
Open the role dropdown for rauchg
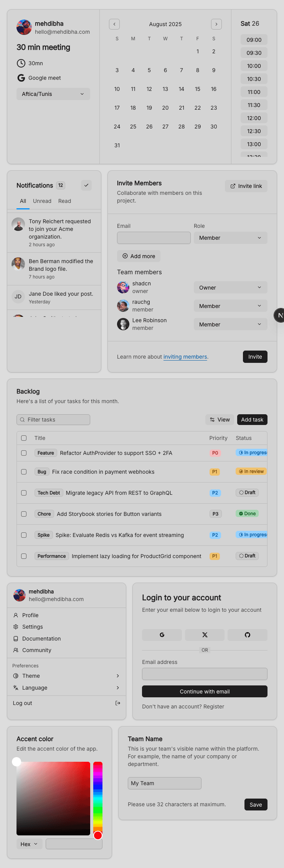click(x=231, y=306)
